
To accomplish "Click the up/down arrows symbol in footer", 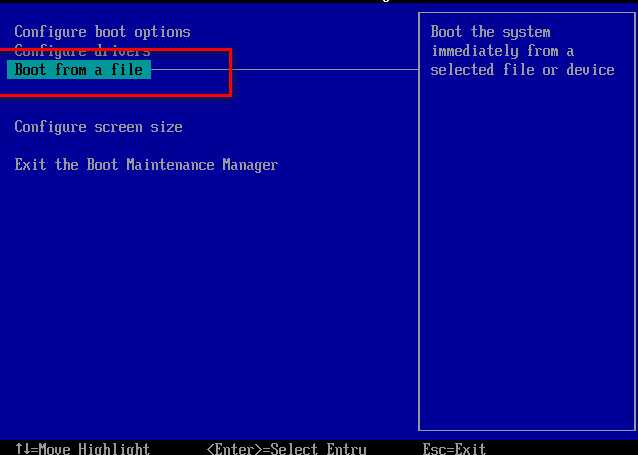I will [x=23, y=448].
